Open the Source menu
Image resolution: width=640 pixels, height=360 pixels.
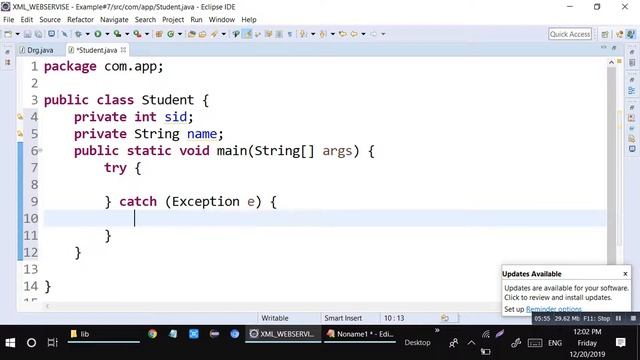50,20
